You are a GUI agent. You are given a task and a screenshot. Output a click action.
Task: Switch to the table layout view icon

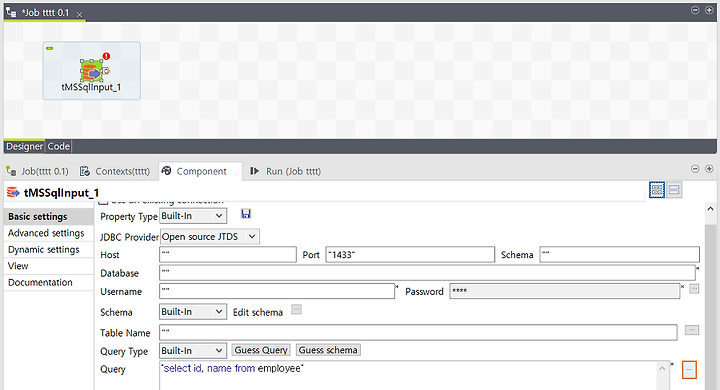(x=657, y=190)
